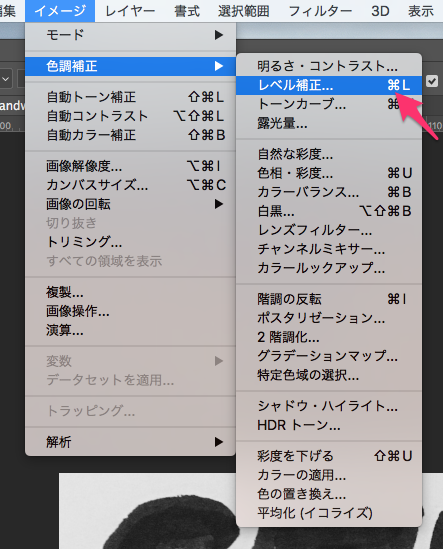Choose 画像操作 command

pyautogui.click(x=130, y=311)
